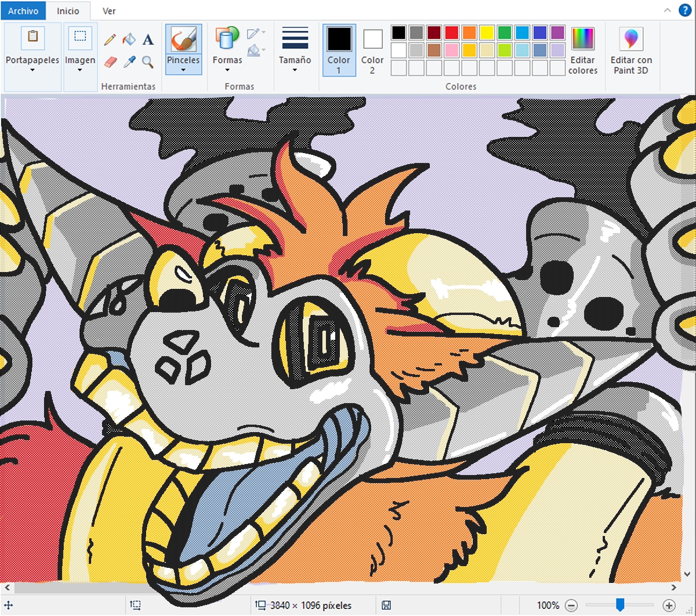Click the Editar colores button
The height and width of the screenshot is (616, 696).
click(583, 51)
